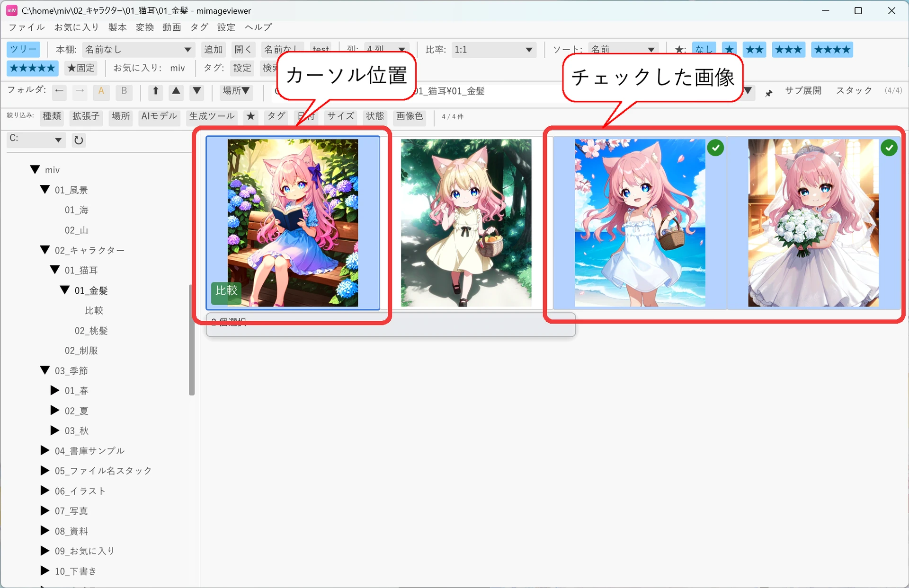The width and height of the screenshot is (909, 588).
Task: Toggle the ツリー tree panel button
Action: point(23,49)
